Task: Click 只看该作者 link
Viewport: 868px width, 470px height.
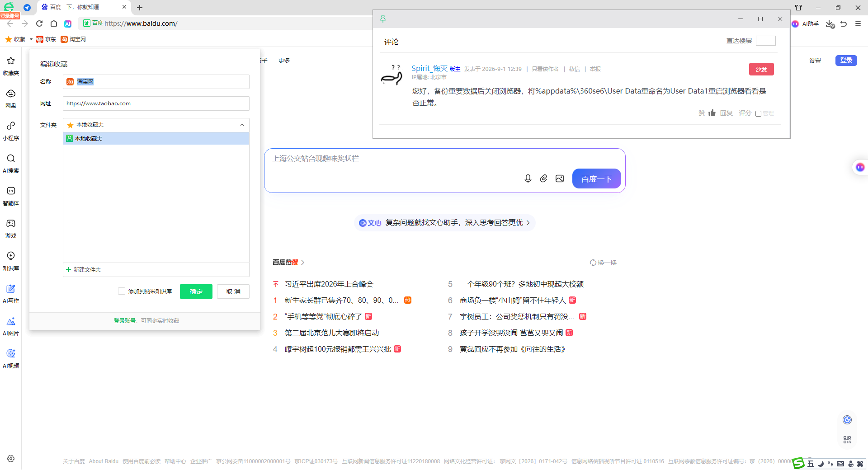Action: 545,69
